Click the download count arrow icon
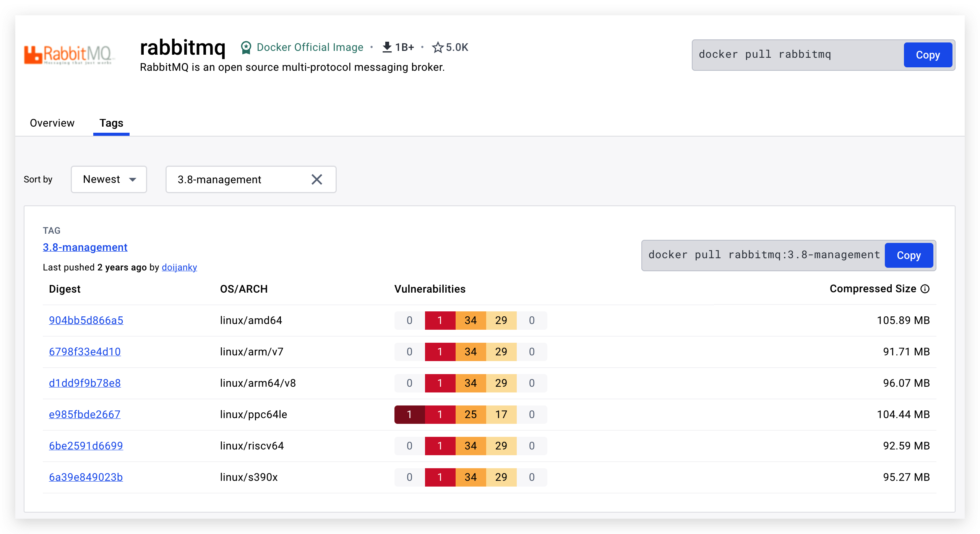Viewport: 980px width, 534px height. coord(387,47)
